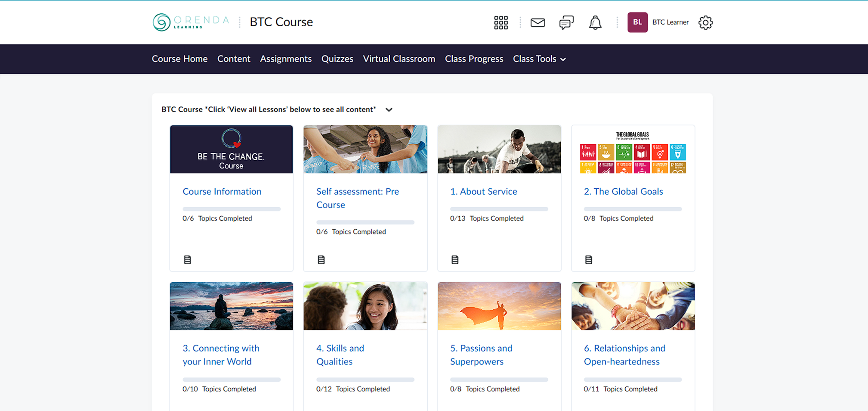Open the Quizzes navigation item

[337, 59]
